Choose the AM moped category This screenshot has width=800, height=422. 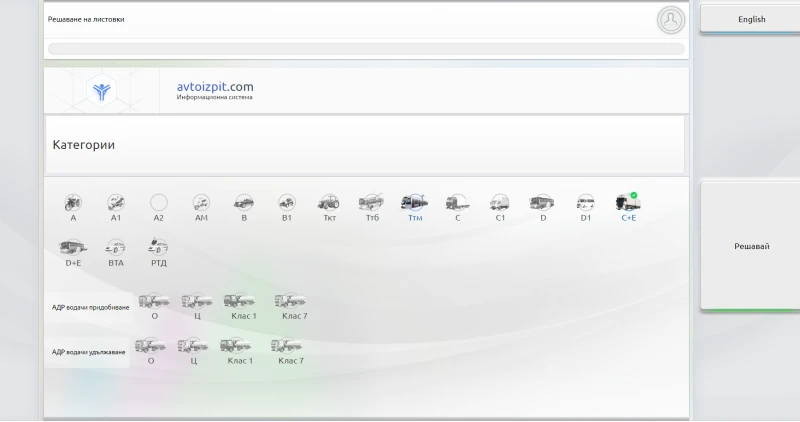201,202
